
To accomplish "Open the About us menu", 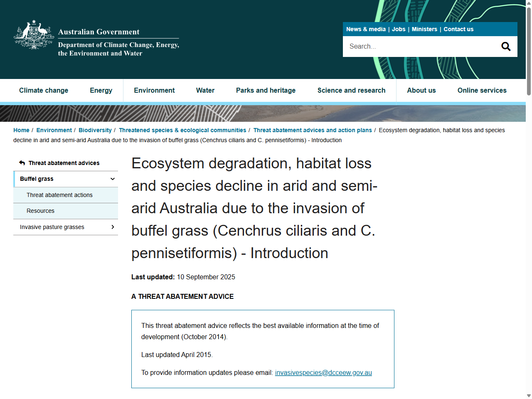I will point(421,91).
